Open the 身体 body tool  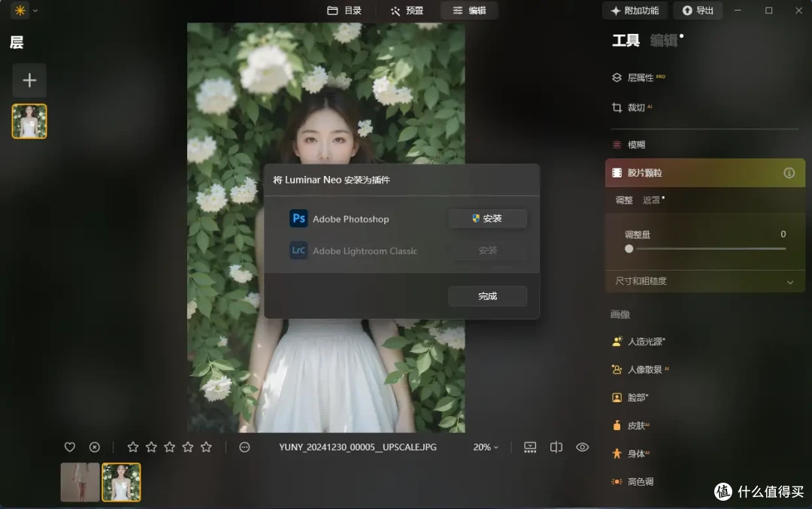tap(630, 453)
